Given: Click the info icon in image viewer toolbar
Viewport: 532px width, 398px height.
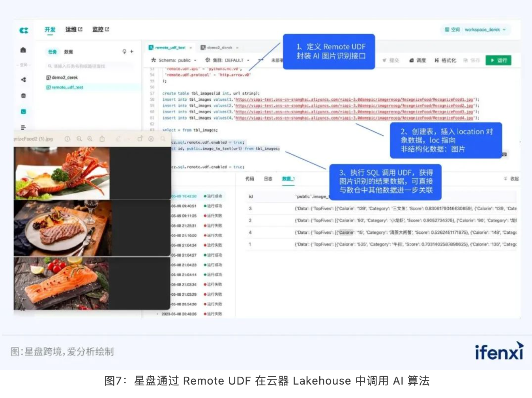Looking at the screenshot, I should [67, 139].
